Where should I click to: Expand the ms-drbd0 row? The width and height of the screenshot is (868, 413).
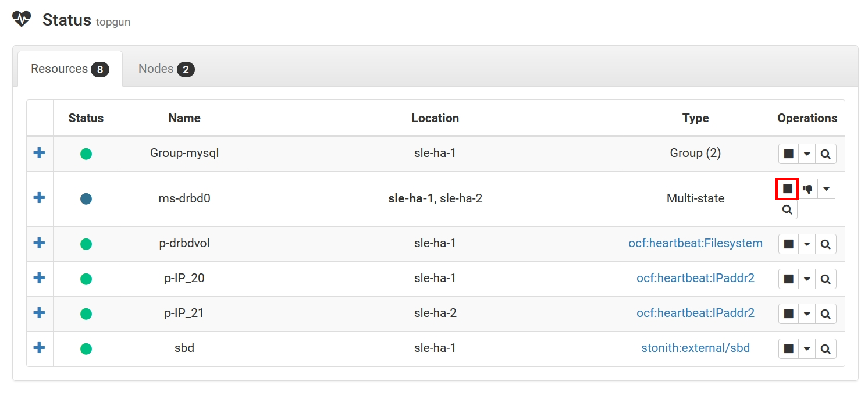coord(39,198)
